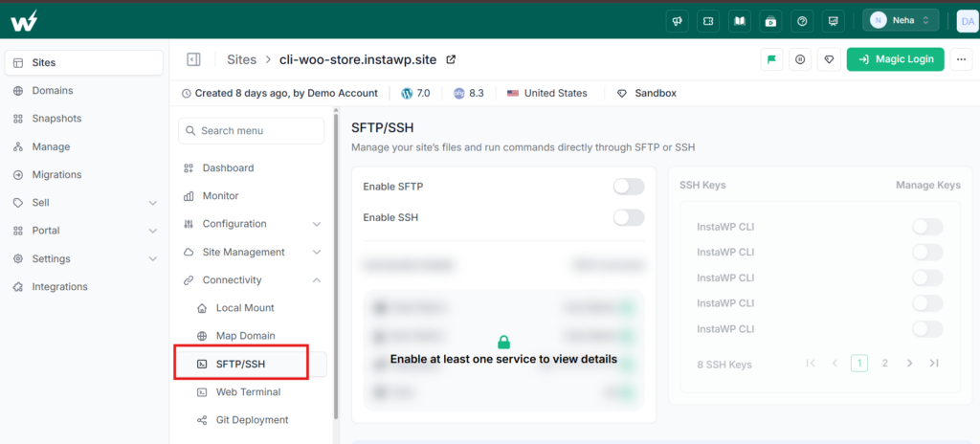
Task: Open the documentation book icon
Action: point(740,21)
